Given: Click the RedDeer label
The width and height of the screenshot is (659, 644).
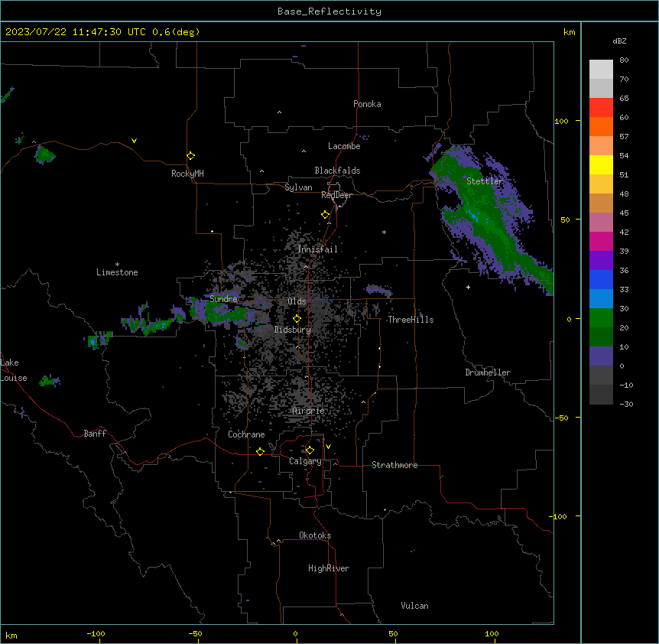Looking at the screenshot, I should coord(336,195).
